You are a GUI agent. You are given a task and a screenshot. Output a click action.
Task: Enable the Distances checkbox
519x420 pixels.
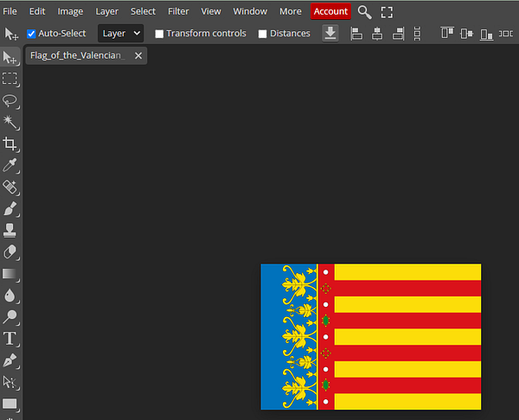(x=262, y=34)
